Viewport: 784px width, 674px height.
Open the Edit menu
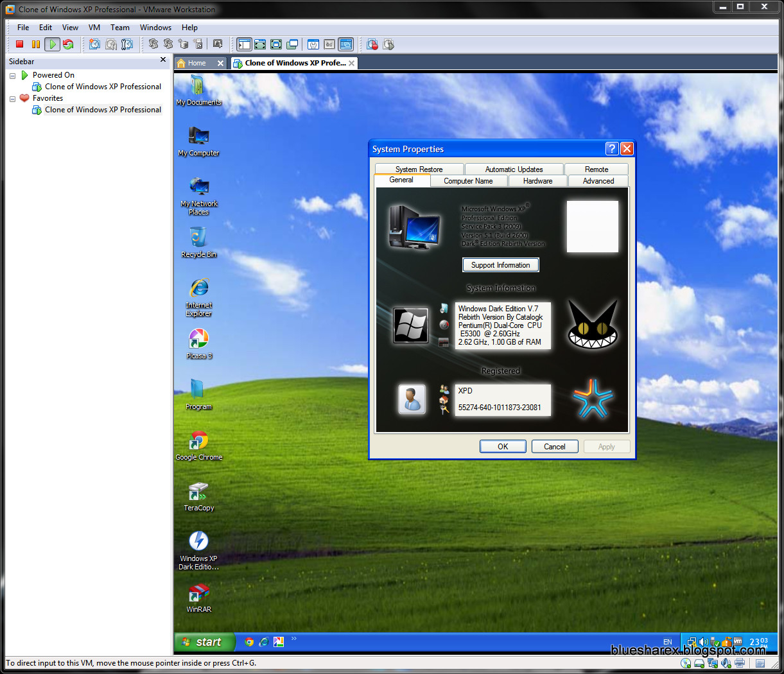[x=46, y=28]
